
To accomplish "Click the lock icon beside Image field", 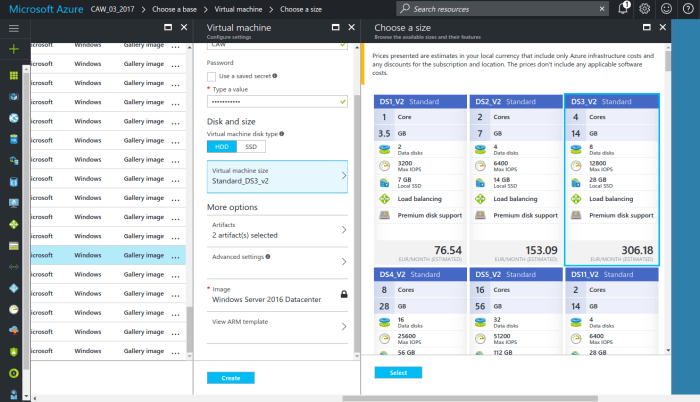I will (344, 294).
